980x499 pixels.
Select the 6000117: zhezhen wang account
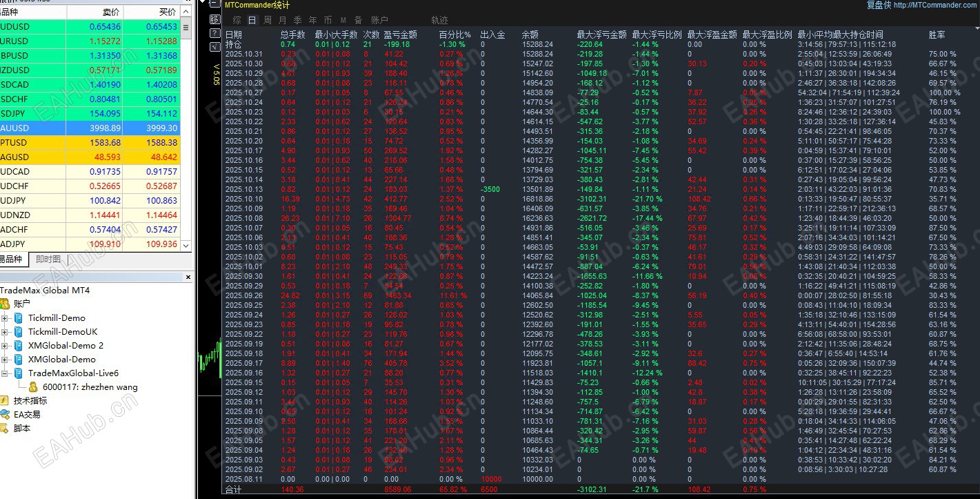[90, 387]
